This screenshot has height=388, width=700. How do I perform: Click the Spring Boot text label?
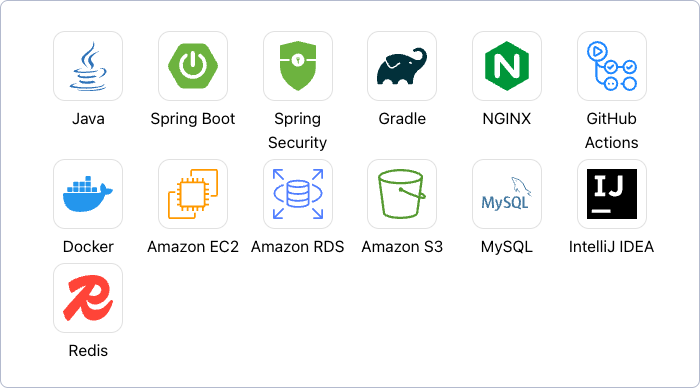[193, 119]
